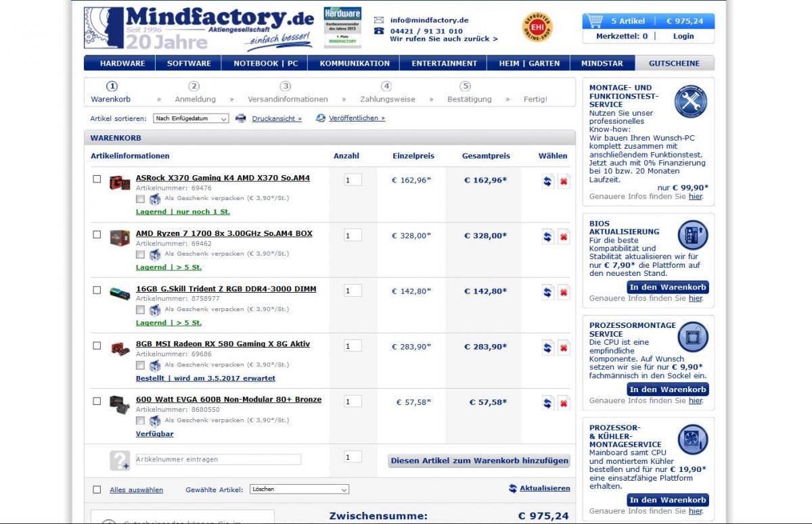Refresh the G.Skill Trident Z row
This screenshot has width=812, height=524.
coord(547,291)
